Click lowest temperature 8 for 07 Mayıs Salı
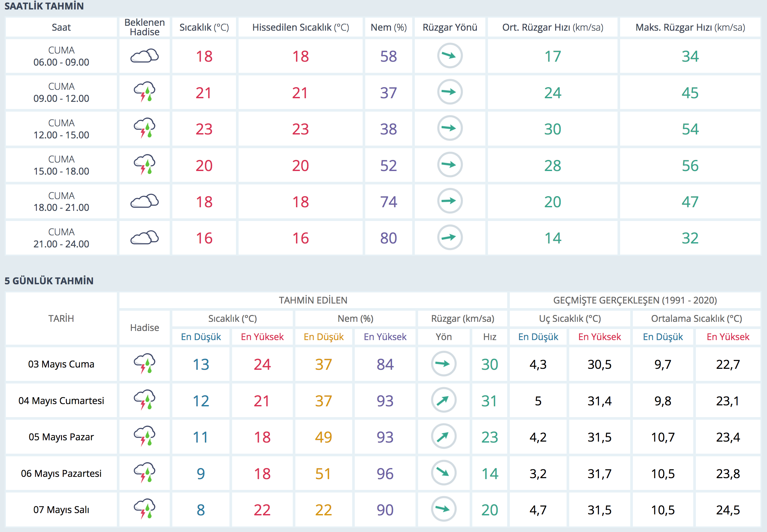The width and height of the screenshot is (767, 532). tap(201, 510)
